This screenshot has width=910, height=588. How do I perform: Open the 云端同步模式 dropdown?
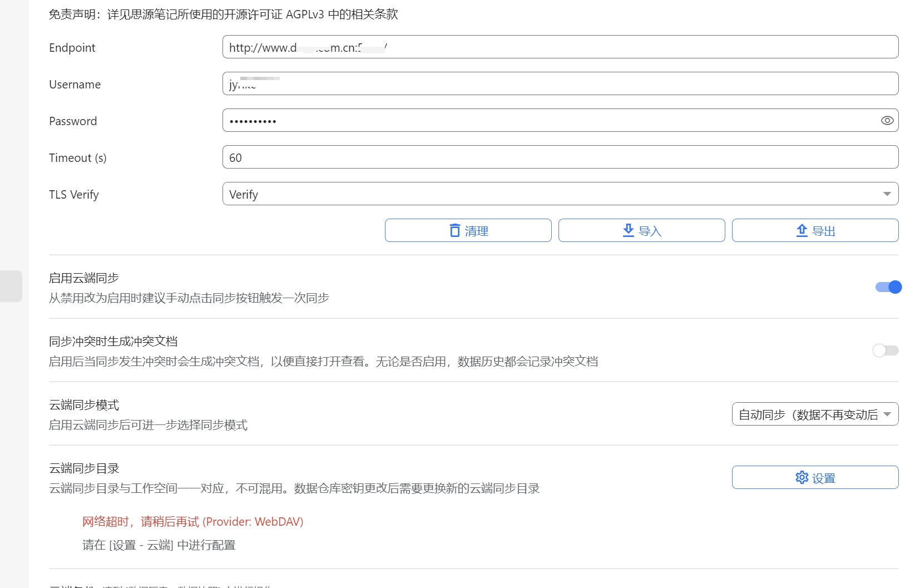click(814, 414)
